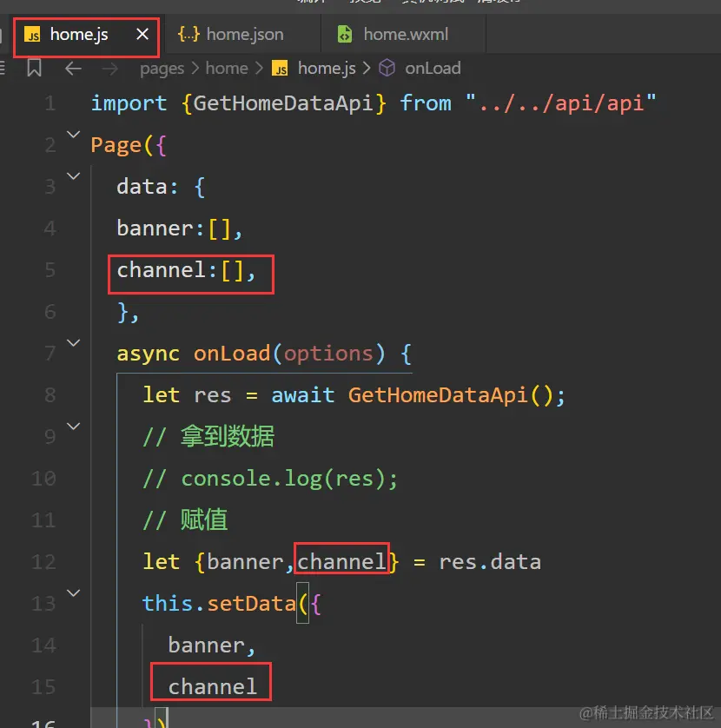Click 'Page' on line 2
The image size is (721, 728).
tap(116, 145)
